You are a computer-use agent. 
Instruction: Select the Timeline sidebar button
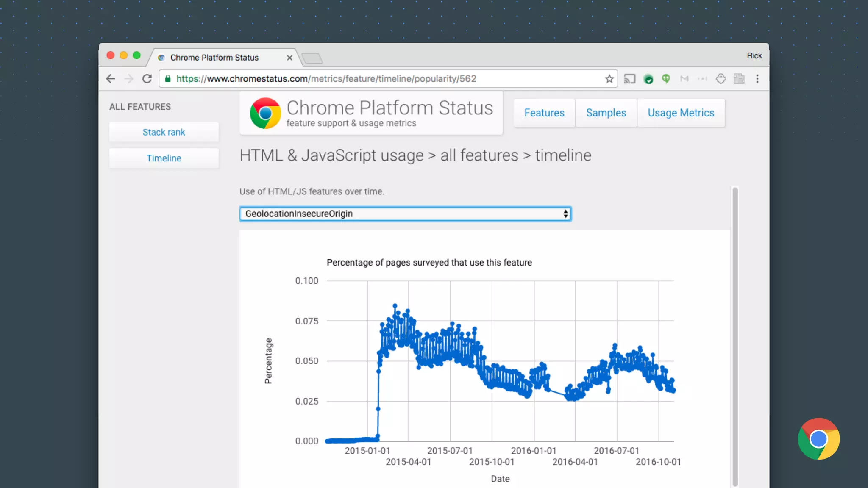[x=164, y=158]
